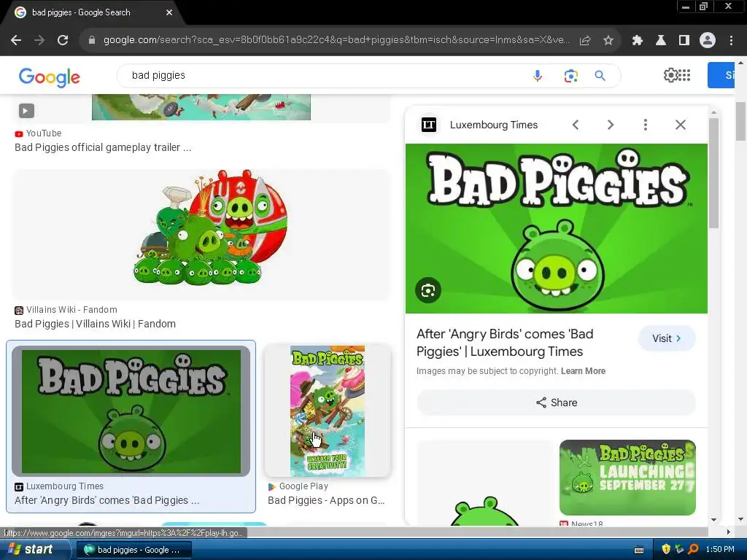Image resolution: width=747 pixels, height=560 pixels.
Task: Click video play icon on trailer result
Action: [x=27, y=111]
